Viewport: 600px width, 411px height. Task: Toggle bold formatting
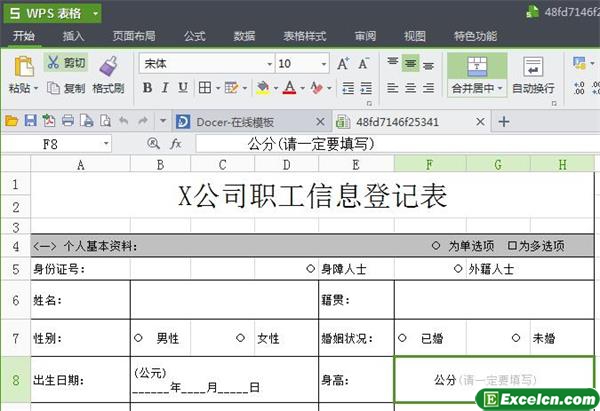[147, 88]
